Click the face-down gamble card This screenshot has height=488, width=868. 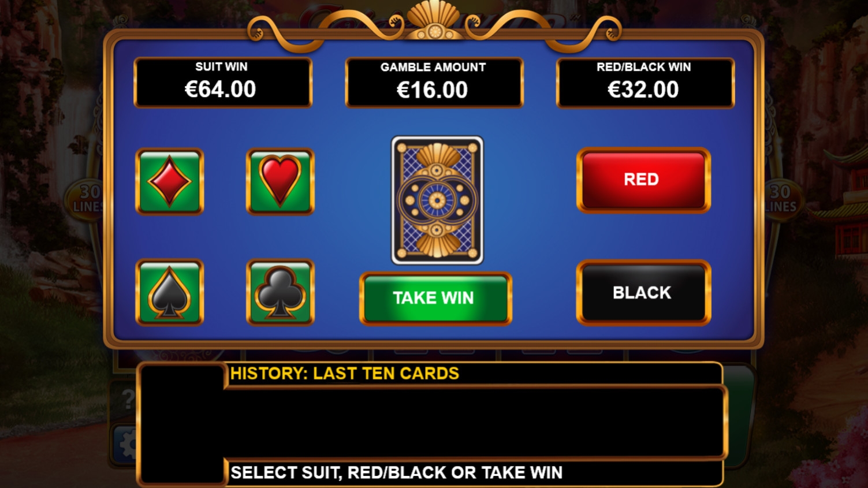[x=437, y=200]
